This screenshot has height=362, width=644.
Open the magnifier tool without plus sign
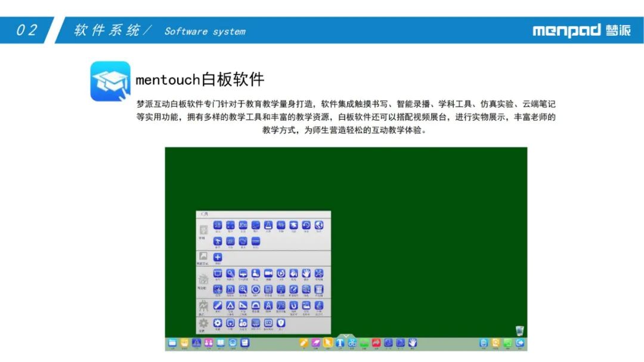[230, 274]
